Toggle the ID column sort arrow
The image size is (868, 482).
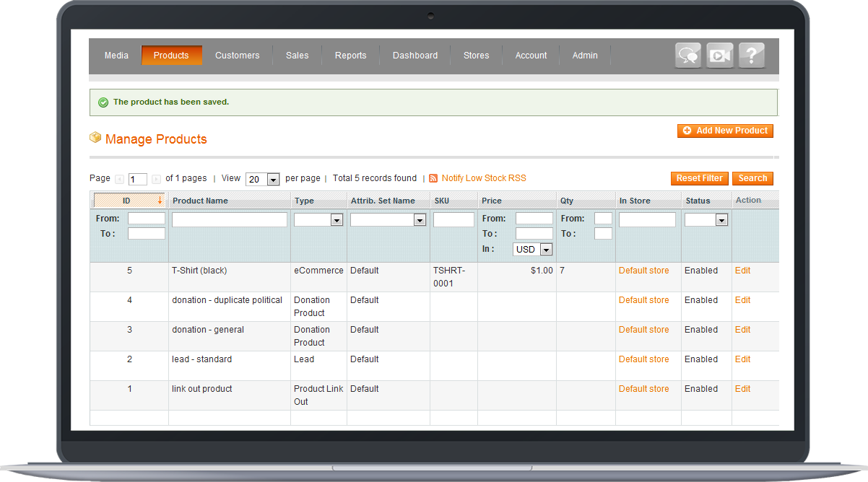[160, 200]
